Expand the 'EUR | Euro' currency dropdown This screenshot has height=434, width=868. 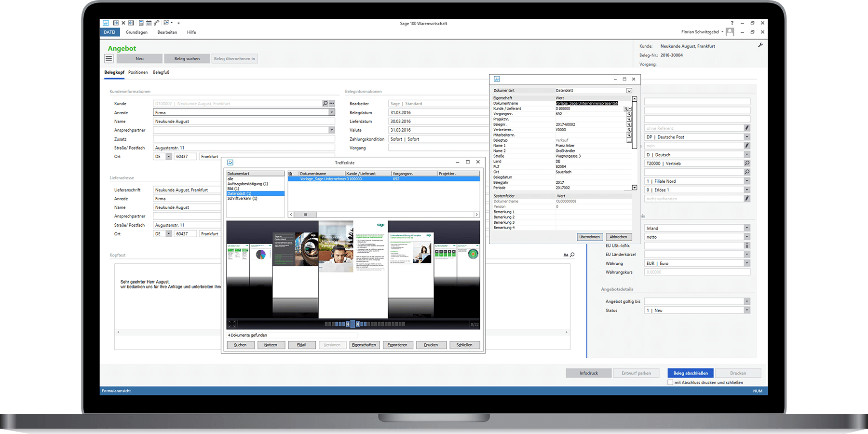[747, 263]
